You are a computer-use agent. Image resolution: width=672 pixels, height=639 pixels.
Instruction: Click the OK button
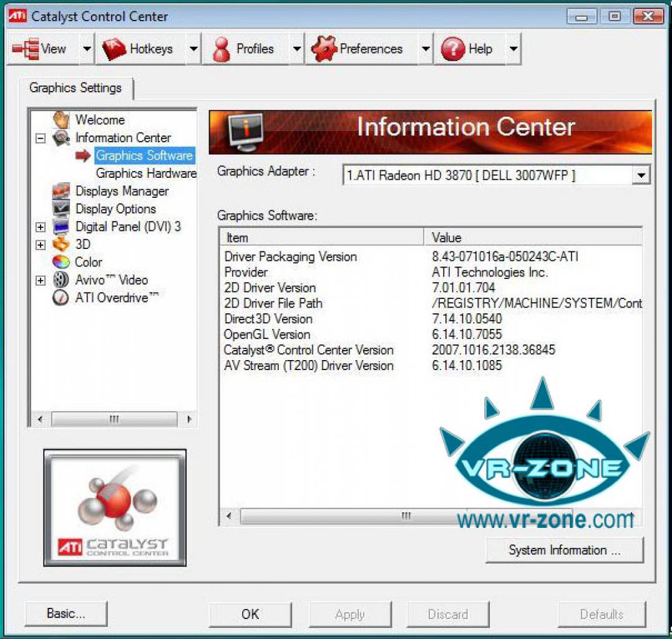click(250, 614)
